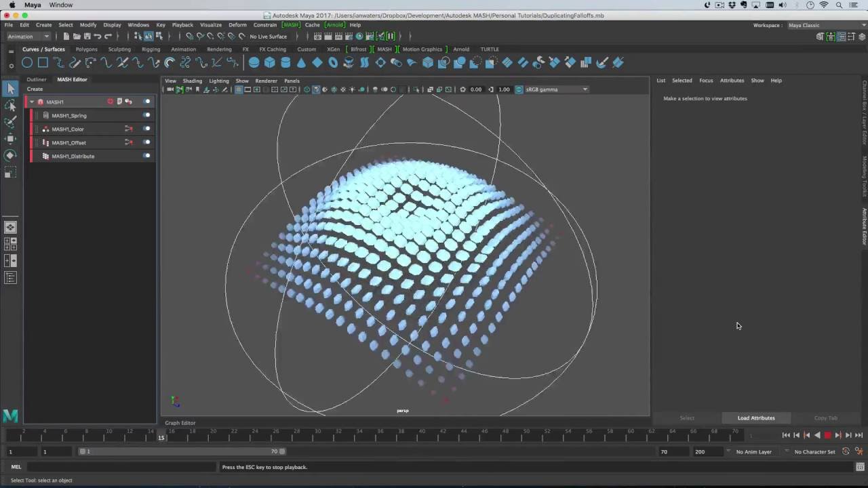868x488 pixels.
Task: Click the MASH1 waiter icon
Action: [40, 102]
